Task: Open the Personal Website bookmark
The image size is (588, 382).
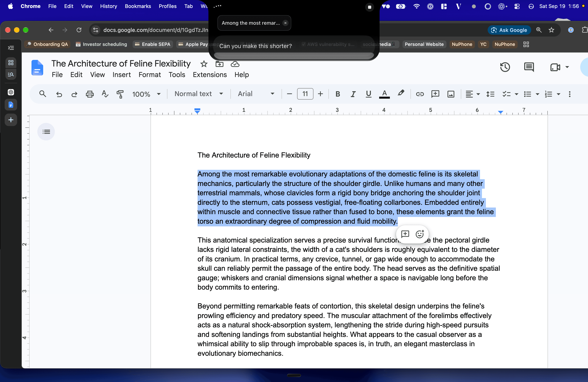Action: click(424, 44)
